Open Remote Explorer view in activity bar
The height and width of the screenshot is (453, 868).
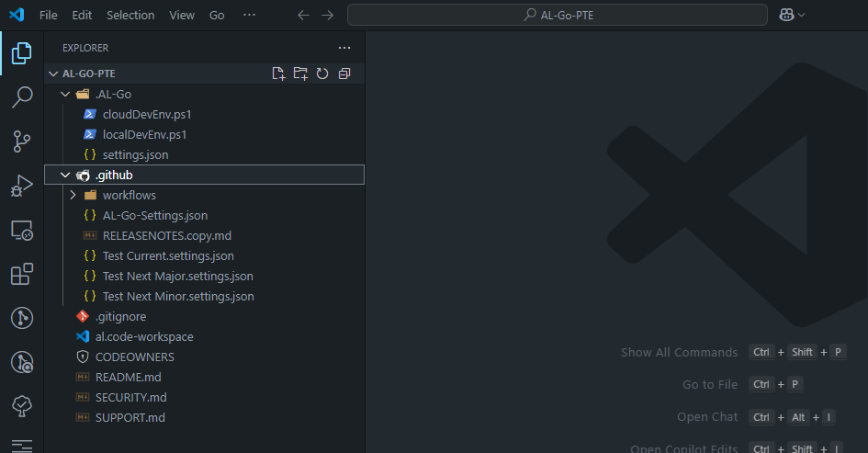point(22,230)
